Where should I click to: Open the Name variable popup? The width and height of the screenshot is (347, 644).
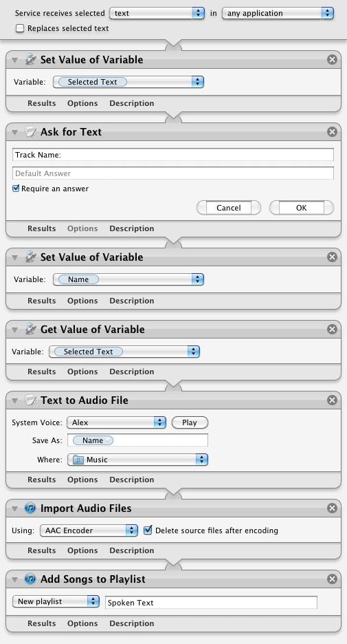(x=128, y=279)
